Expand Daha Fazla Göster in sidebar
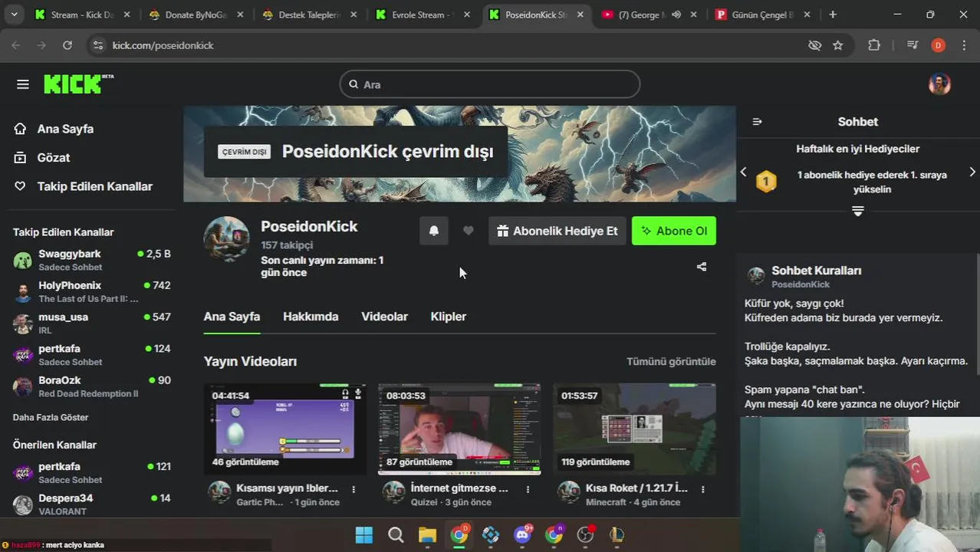The height and width of the screenshot is (552, 980). [x=51, y=417]
